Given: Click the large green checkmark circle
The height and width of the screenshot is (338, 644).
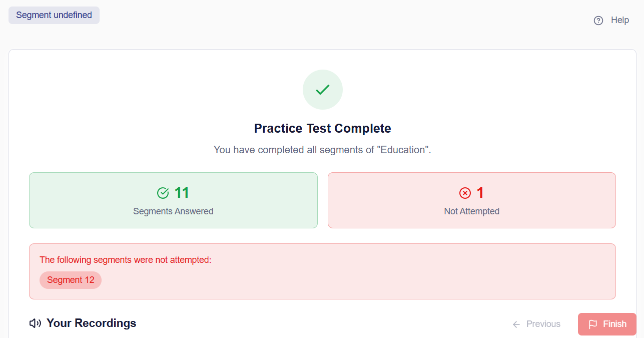Looking at the screenshot, I should (322, 90).
